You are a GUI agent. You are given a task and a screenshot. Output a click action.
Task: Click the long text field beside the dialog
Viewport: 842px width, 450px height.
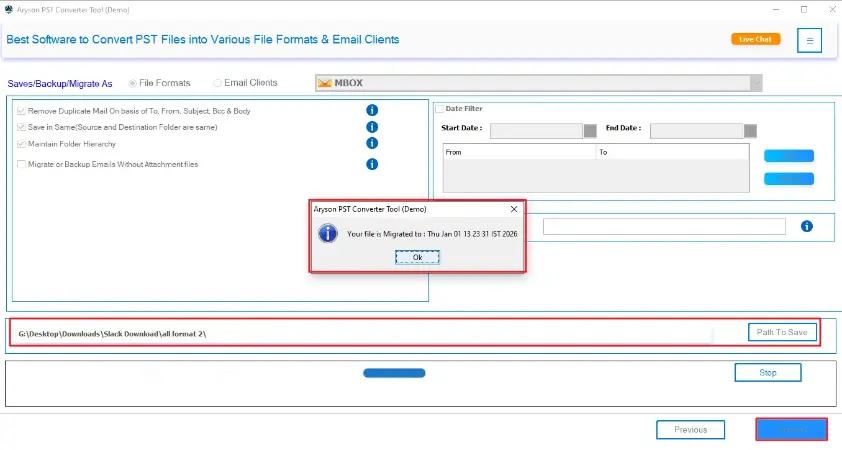click(x=664, y=227)
